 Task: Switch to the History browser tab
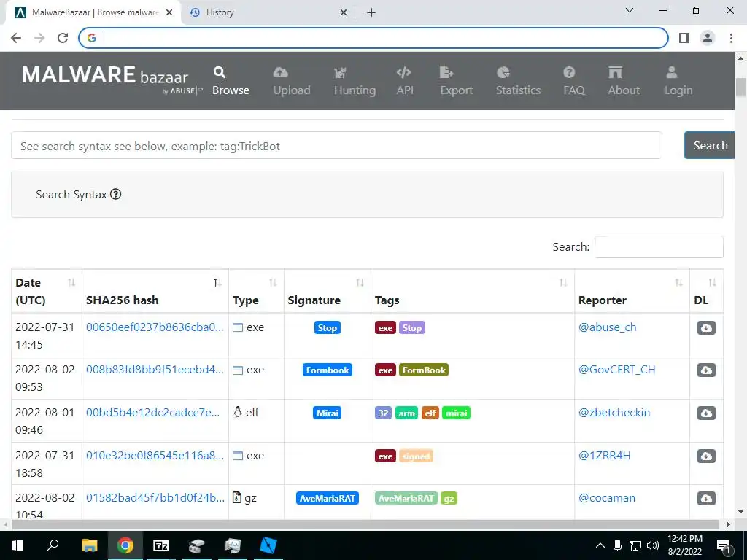(267, 12)
